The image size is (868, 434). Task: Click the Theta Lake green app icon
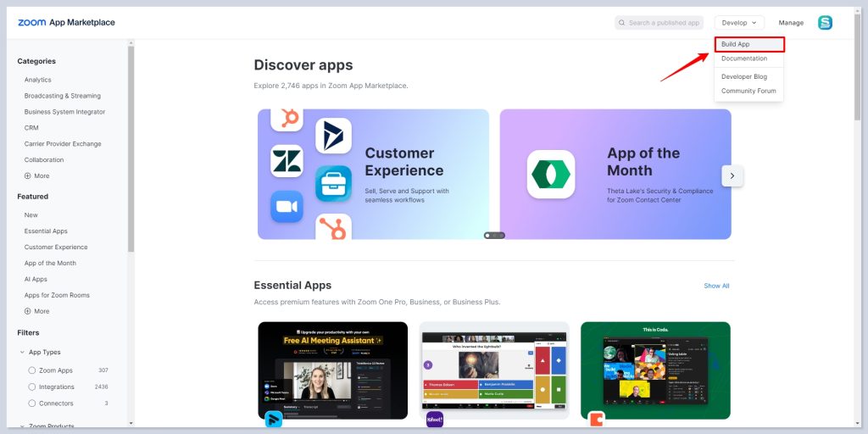point(550,174)
